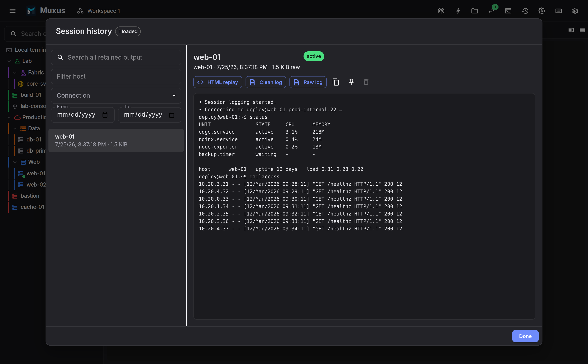Click the Done button
This screenshot has height=364, width=588.
pos(525,336)
